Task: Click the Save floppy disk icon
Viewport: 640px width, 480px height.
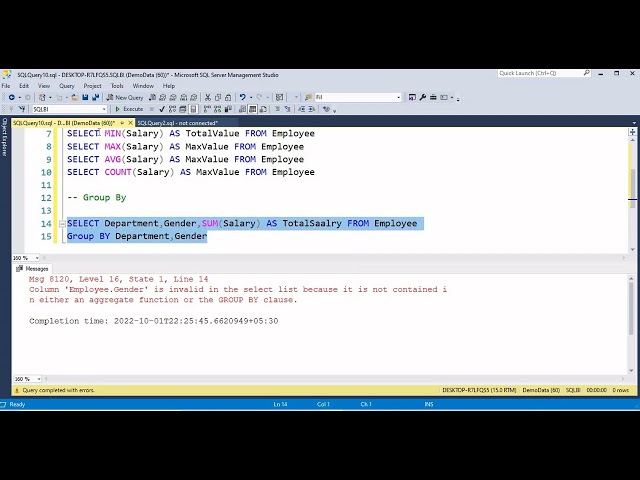Action: [x=85, y=98]
